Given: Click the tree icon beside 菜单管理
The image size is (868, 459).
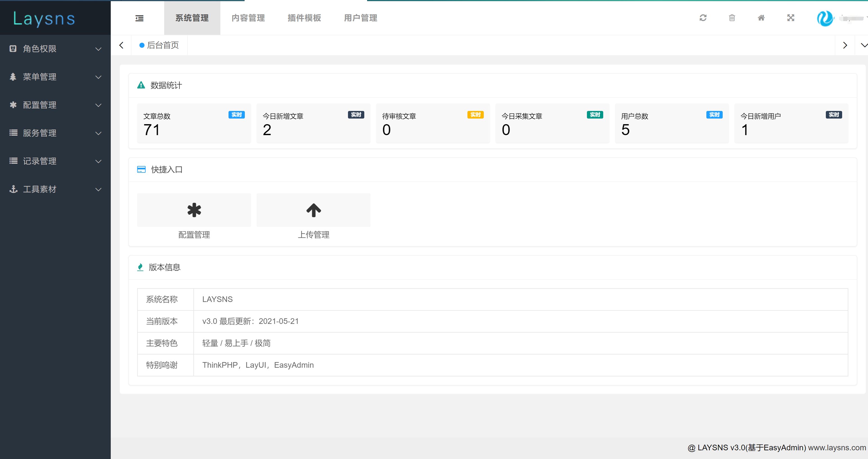Looking at the screenshot, I should click(x=13, y=77).
